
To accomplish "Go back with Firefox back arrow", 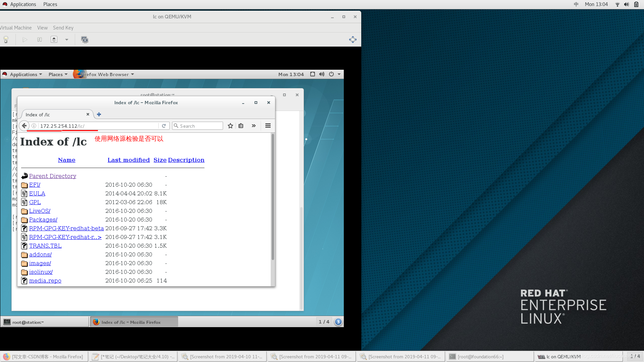I will tap(24, 126).
